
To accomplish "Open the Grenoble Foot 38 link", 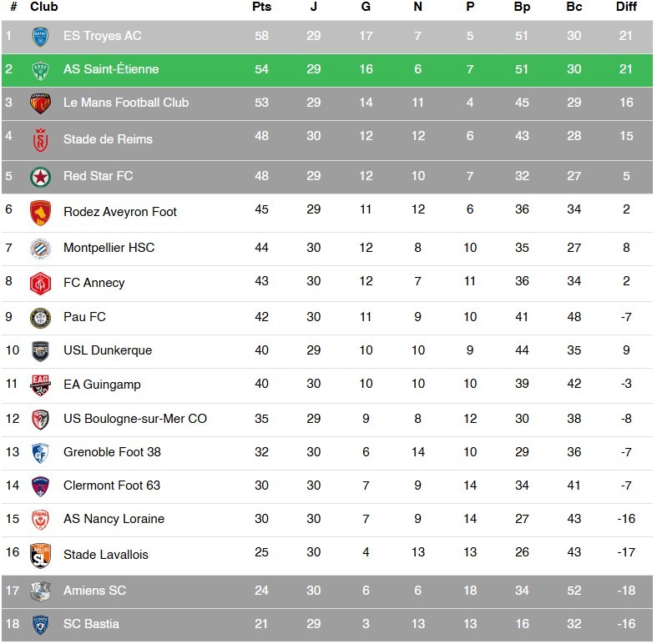I will tap(112, 452).
